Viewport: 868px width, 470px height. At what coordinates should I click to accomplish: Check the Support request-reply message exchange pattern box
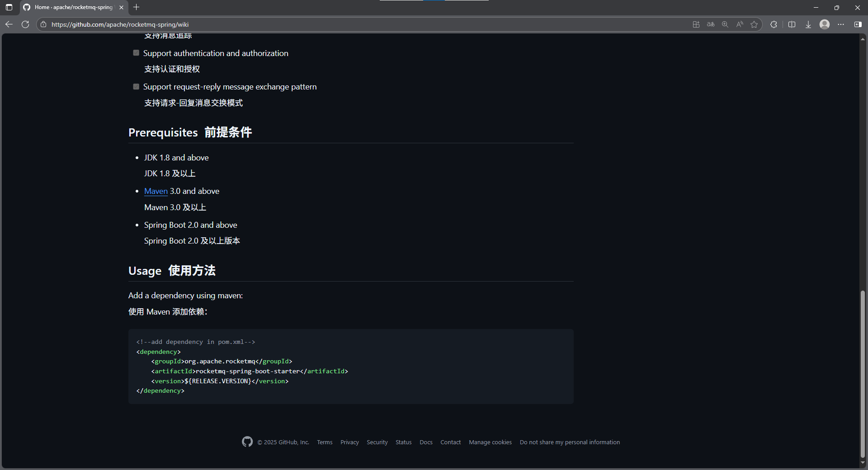tap(136, 86)
